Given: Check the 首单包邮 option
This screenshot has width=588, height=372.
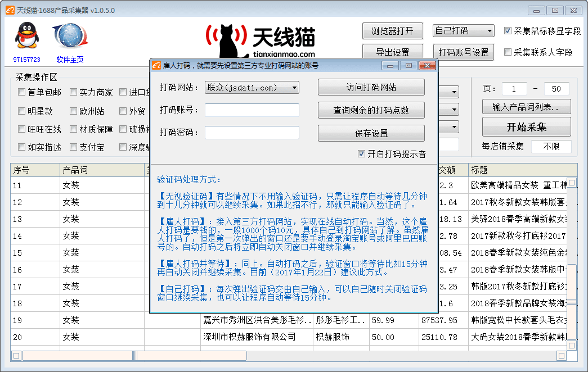Looking at the screenshot, I should coord(22,92).
